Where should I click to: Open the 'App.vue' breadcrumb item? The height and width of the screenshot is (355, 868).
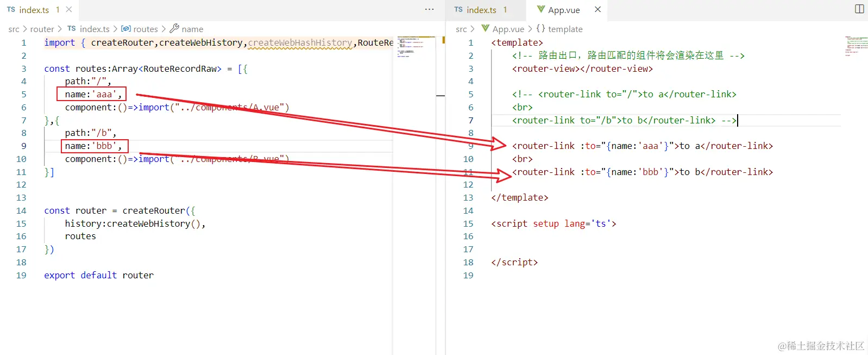point(508,29)
